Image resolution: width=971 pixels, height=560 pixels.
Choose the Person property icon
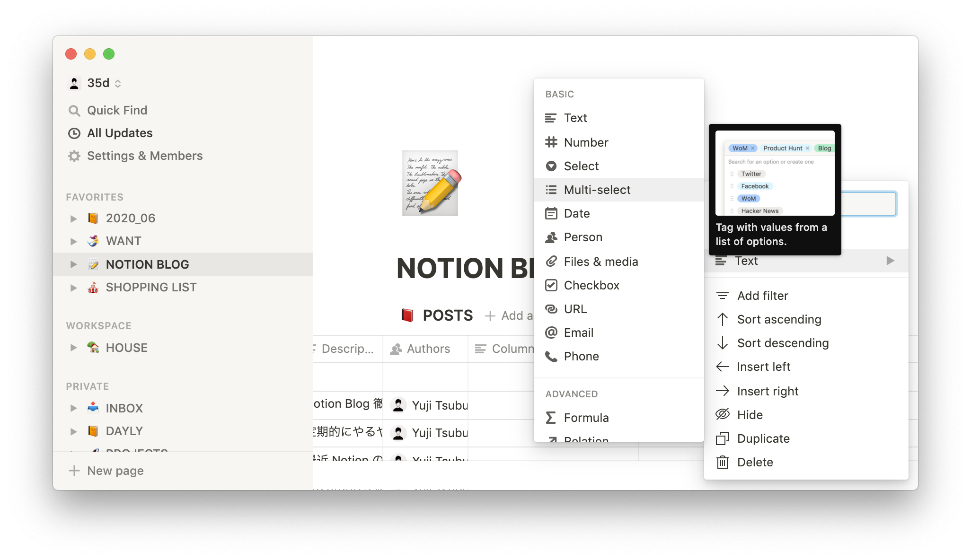(x=551, y=237)
